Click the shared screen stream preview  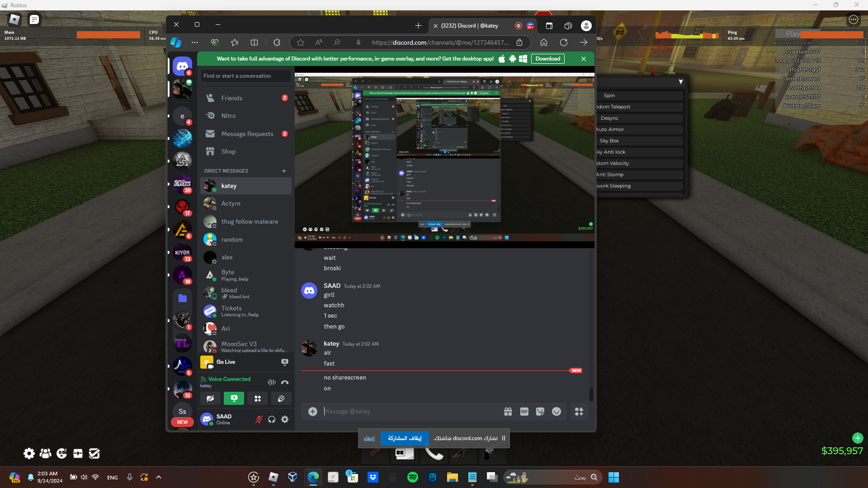tap(444, 157)
